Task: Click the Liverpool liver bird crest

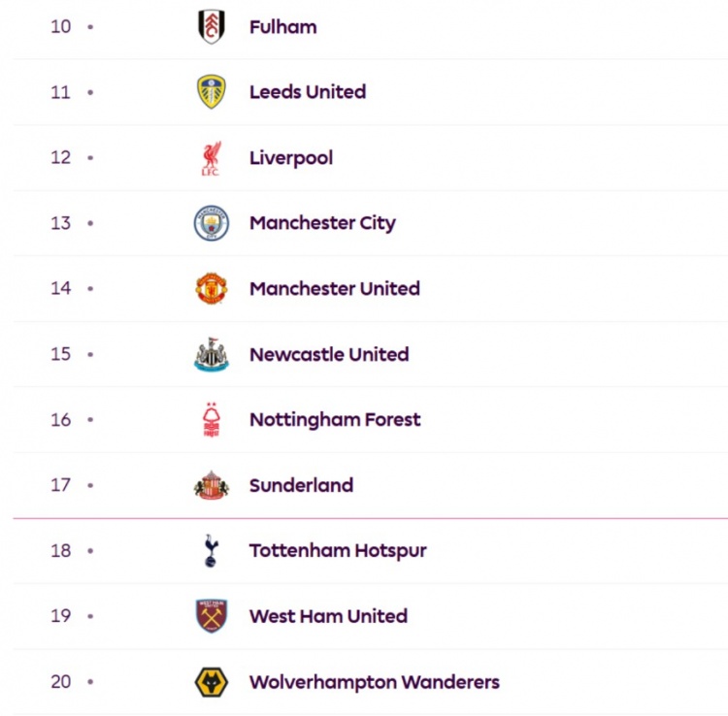Action: tap(212, 158)
